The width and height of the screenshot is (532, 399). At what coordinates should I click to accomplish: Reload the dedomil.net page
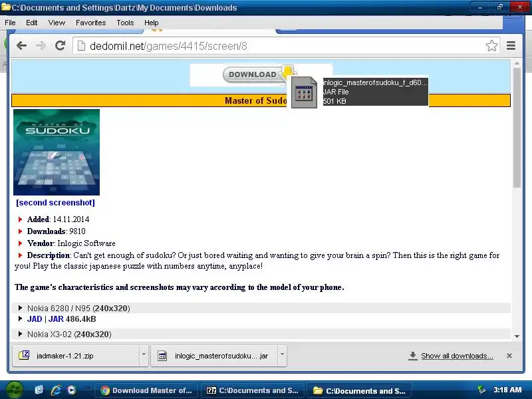click(x=60, y=45)
